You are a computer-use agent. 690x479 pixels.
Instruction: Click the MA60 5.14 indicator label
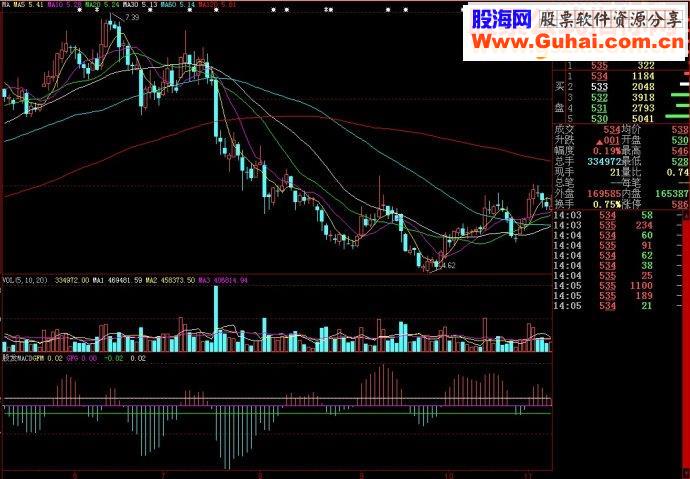click(x=177, y=4)
